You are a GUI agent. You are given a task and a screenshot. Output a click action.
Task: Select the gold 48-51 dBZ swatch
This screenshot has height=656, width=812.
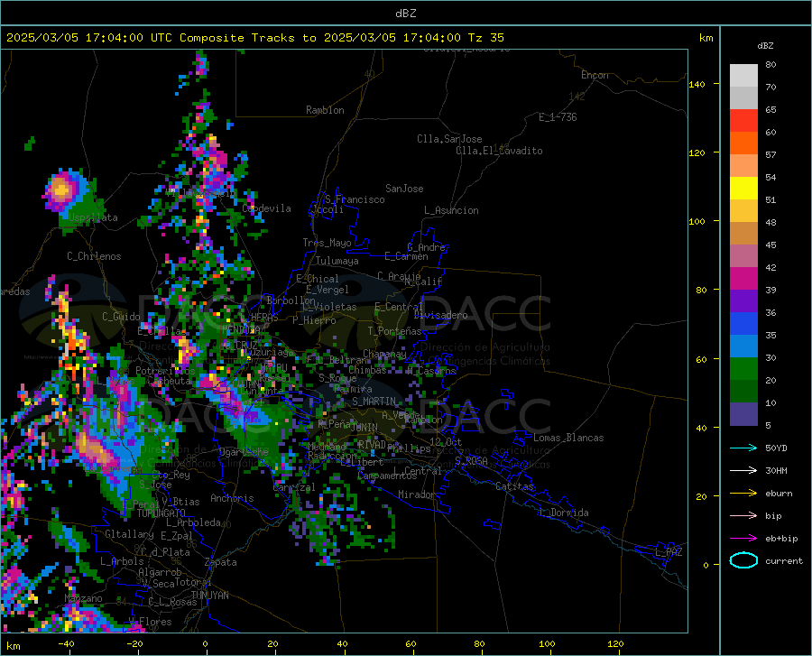[x=743, y=211]
